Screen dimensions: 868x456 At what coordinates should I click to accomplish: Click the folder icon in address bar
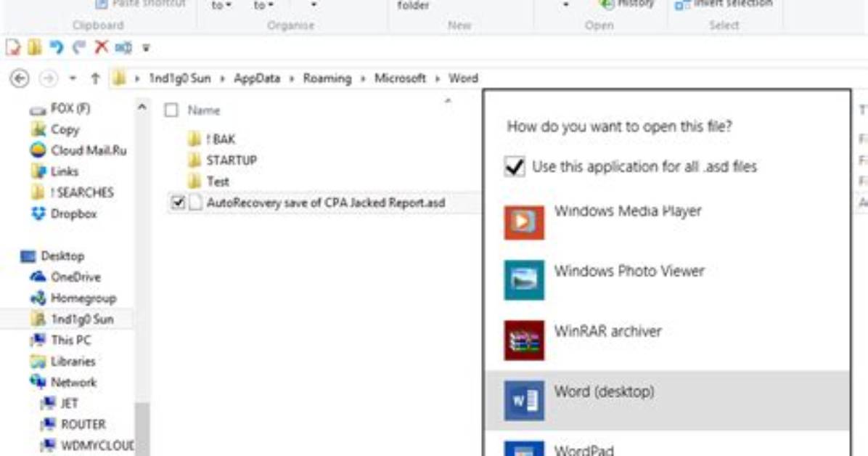point(118,78)
